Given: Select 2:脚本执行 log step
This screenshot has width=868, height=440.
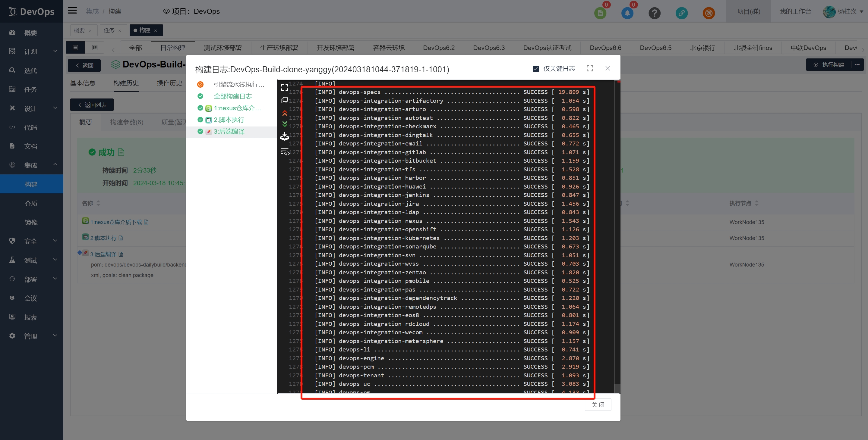Looking at the screenshot, I should click(x=229, y=120).
